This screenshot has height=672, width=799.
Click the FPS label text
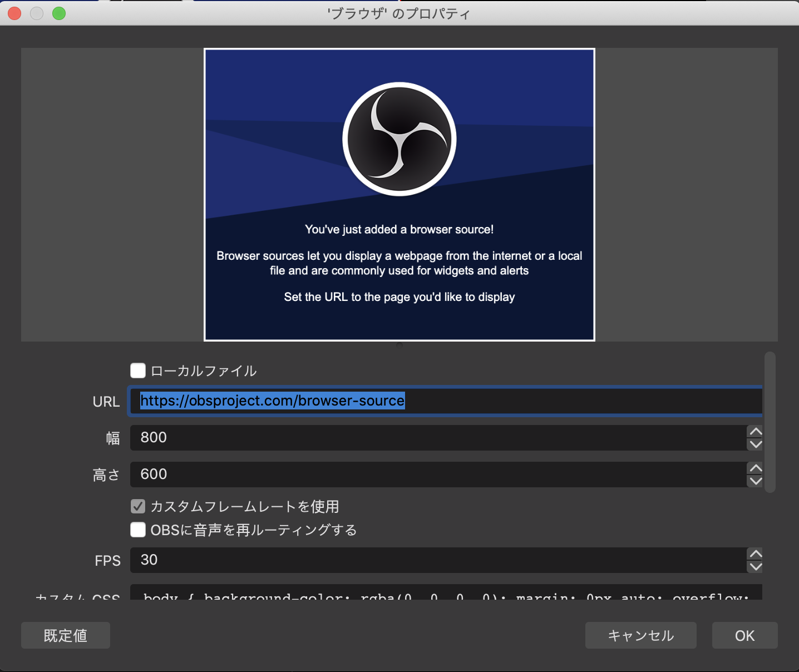pos(107,561)
